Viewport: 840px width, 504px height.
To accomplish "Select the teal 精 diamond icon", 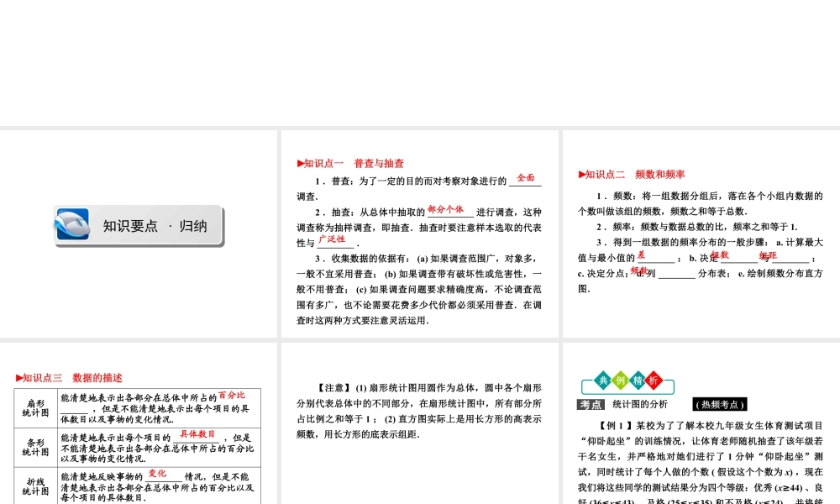I will coord(638,381).
